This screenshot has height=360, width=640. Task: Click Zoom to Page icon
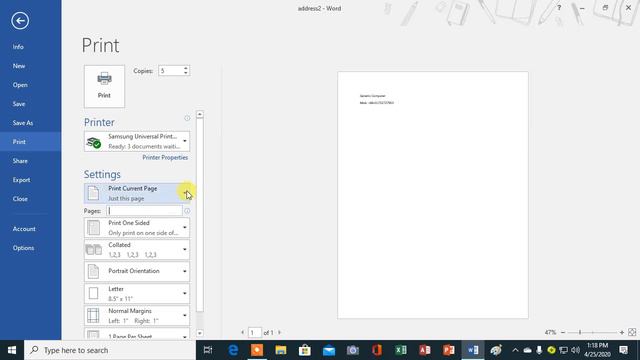point(632,332)
